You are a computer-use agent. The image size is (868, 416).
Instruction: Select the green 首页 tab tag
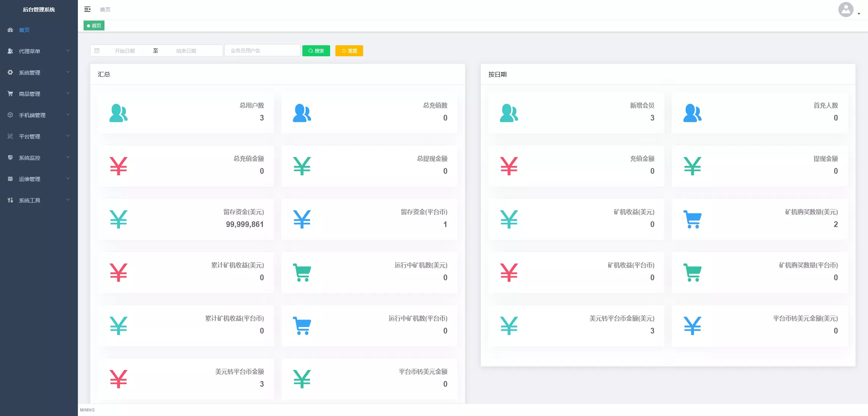94,25
